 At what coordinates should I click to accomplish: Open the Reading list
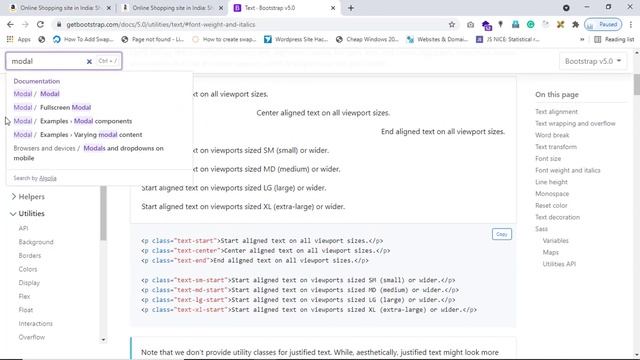(614, 39)
